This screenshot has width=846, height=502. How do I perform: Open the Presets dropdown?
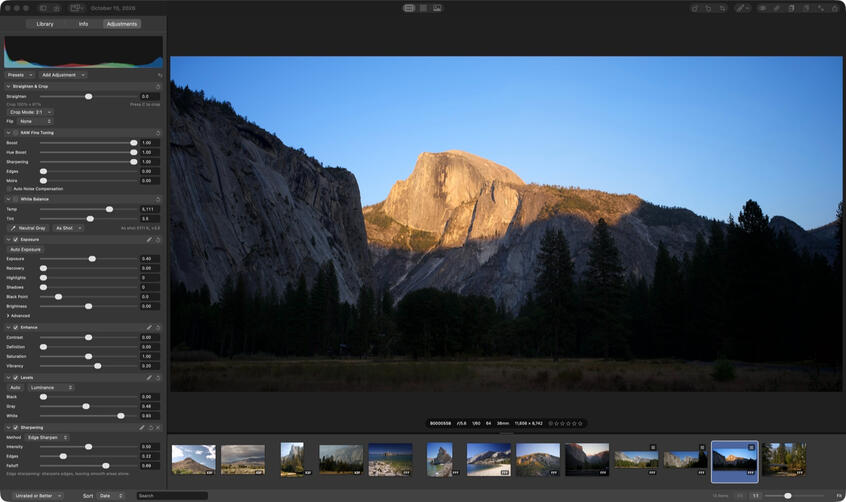coord(20,75)
